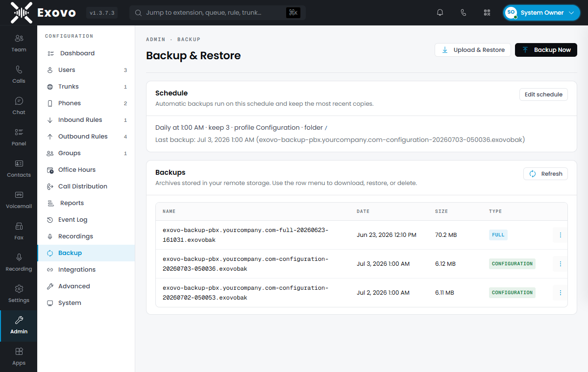Click the SO user avatar
The height and width of the screenshot is (372, 588).
[511, 13]
